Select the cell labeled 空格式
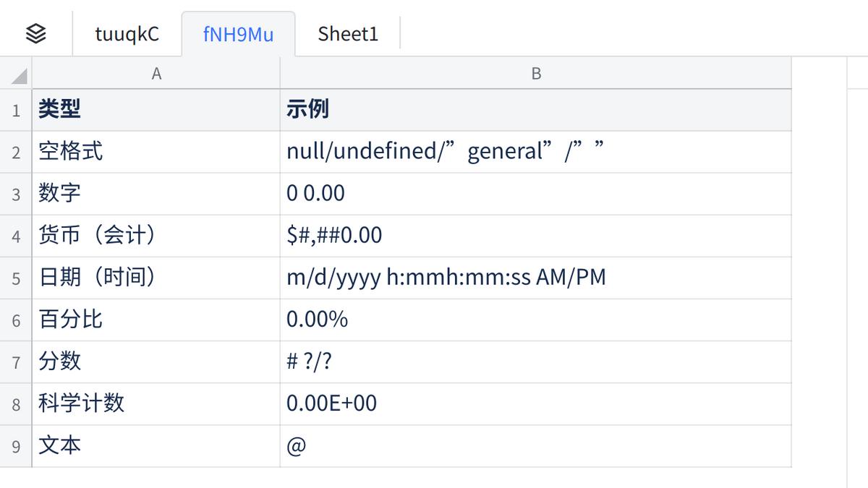Screen dimensions: 868x488 click(156, 151)
